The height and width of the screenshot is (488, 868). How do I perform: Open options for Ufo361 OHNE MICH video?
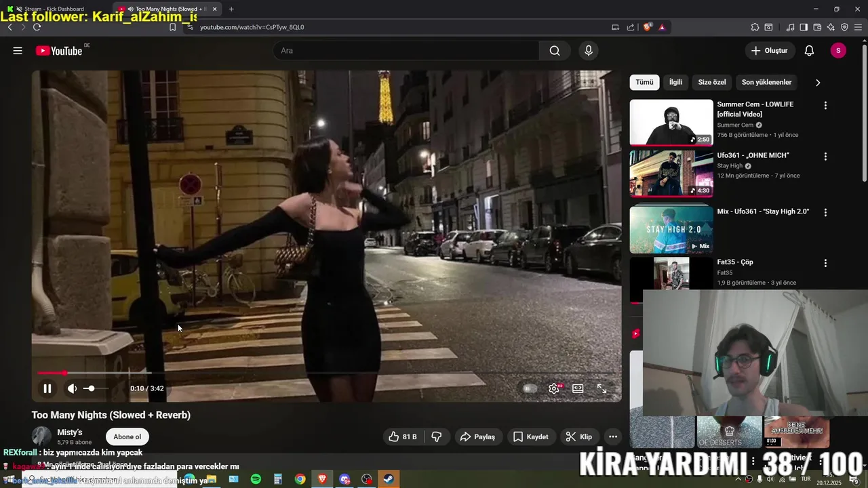[825, 157]
